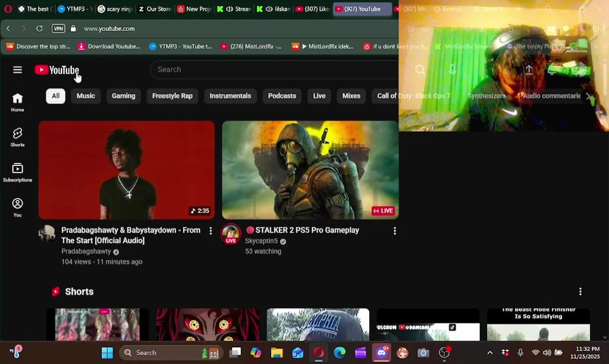Switch to the Our Store browser tab
This screenshot has height=364, width=609.
point(155,9)
